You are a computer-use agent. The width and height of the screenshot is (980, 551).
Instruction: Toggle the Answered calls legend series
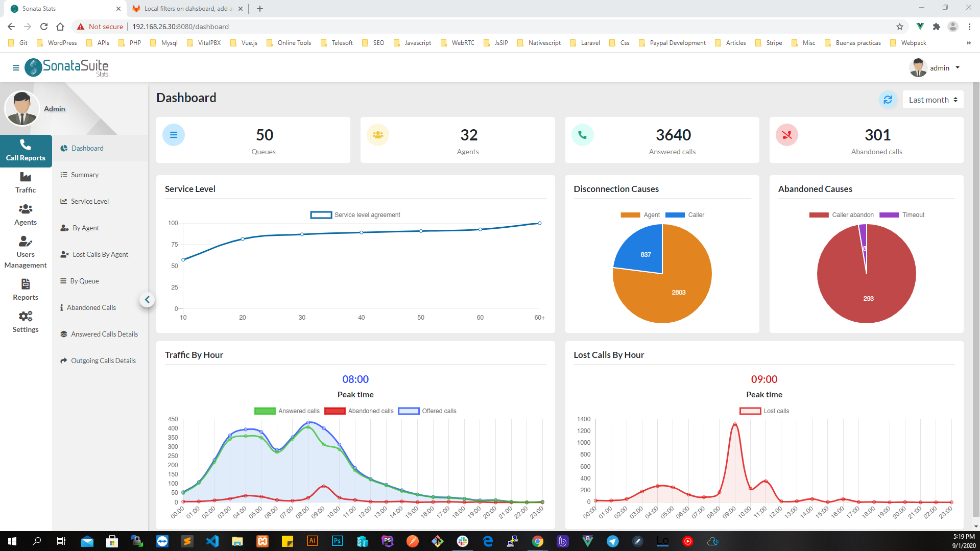coord(287,411)
